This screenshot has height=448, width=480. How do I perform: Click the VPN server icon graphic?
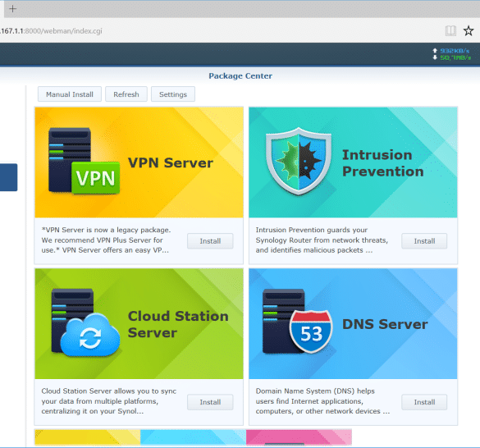84,162
